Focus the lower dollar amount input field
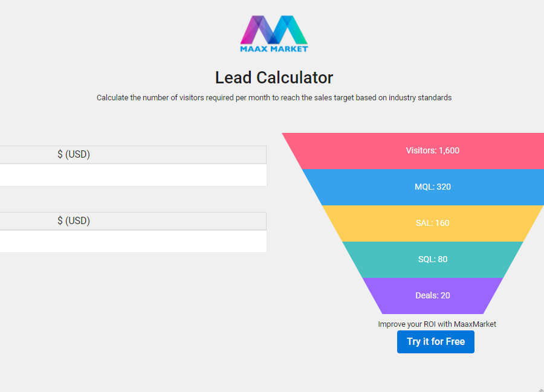544x392 pixels. pos(133,242)
